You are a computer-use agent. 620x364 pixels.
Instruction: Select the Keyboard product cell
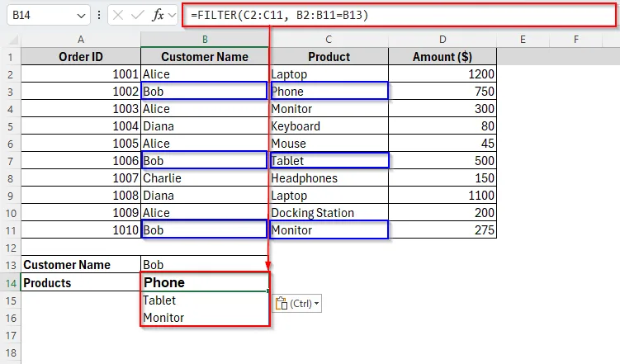coord(329,126)
